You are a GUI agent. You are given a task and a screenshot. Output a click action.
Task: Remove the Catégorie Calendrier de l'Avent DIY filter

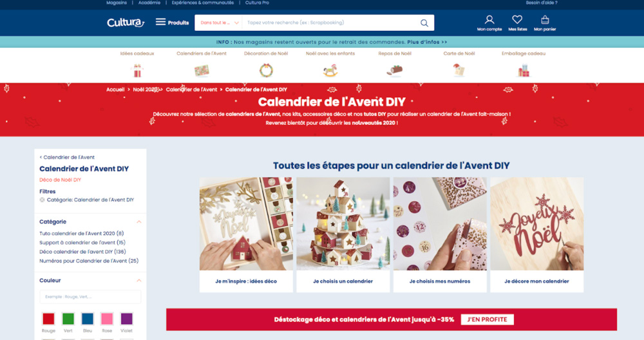click(42, 200)
